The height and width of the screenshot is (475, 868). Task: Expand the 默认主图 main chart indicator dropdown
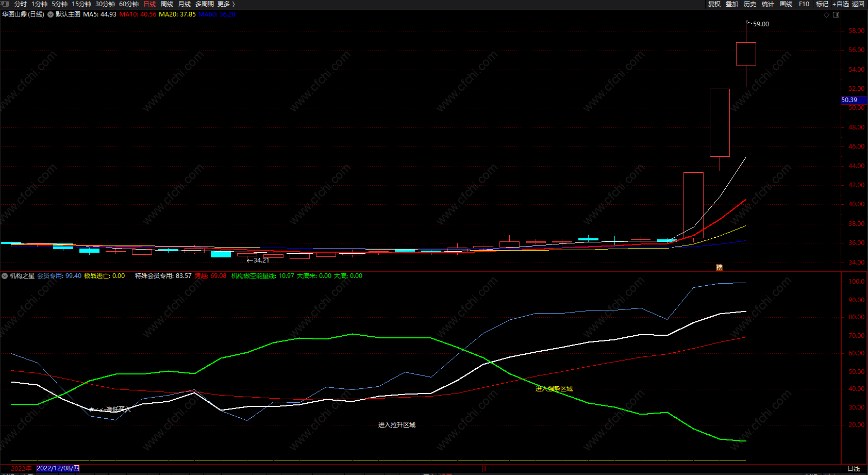click(x=51, y=14)
